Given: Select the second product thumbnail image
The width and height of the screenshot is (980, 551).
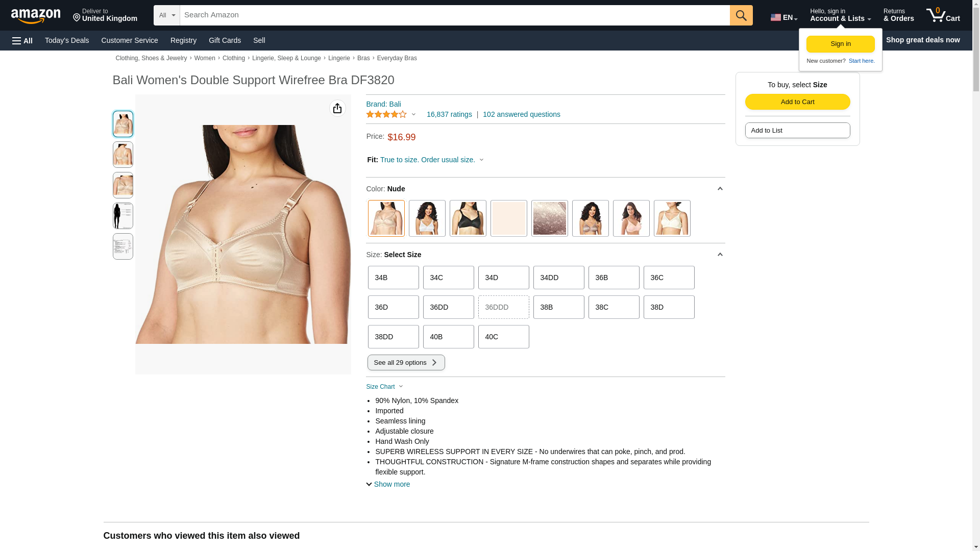Looking at the screenshot, I should [123, 155].
